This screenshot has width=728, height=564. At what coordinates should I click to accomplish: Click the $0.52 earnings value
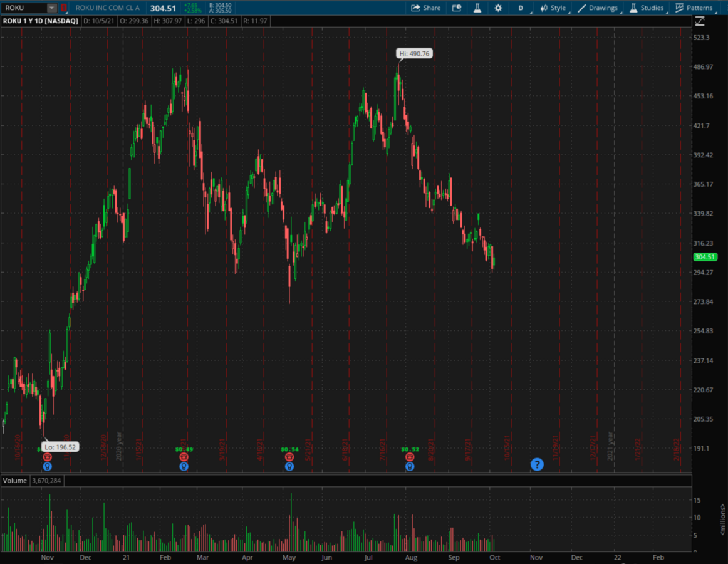(410, 449)
